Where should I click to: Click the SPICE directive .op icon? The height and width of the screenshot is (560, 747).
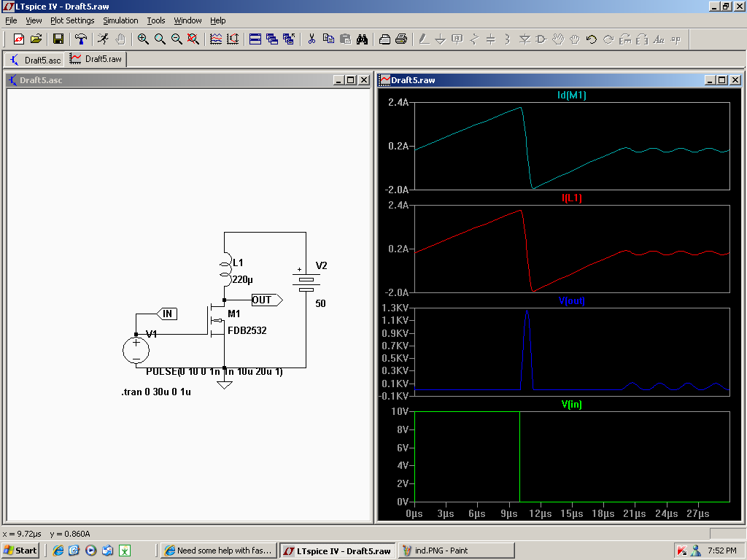point(676,39)
